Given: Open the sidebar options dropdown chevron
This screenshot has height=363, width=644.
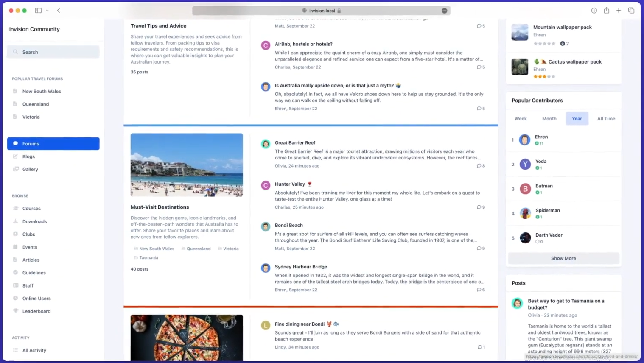Looking at the screenshot, I should 47,11.
